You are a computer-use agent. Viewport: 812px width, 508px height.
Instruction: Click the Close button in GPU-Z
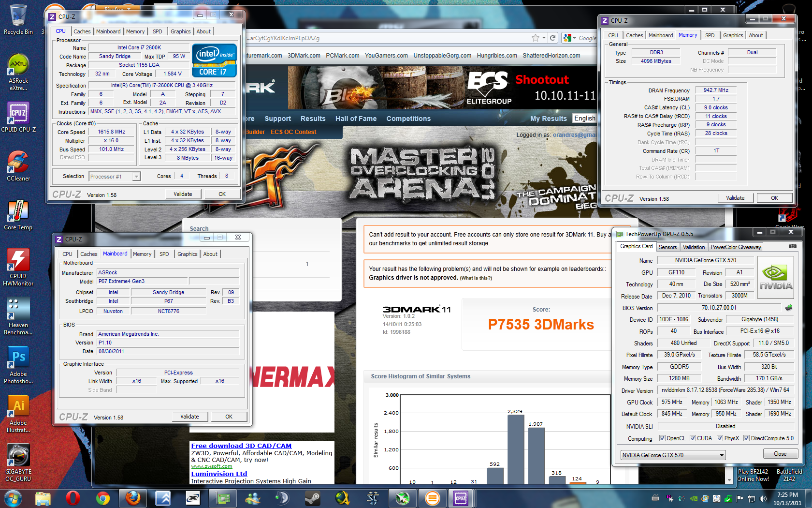coord(780,454)
